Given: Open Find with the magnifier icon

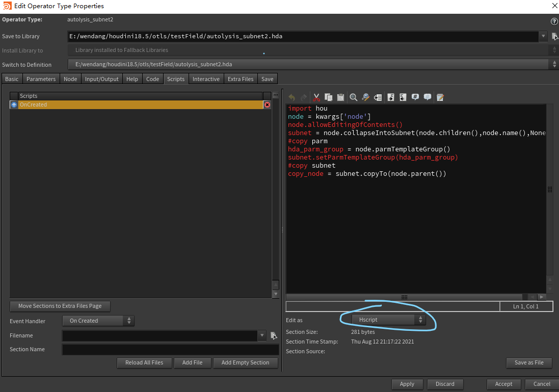Looking at the screenshot, I should tap(353, 97).
